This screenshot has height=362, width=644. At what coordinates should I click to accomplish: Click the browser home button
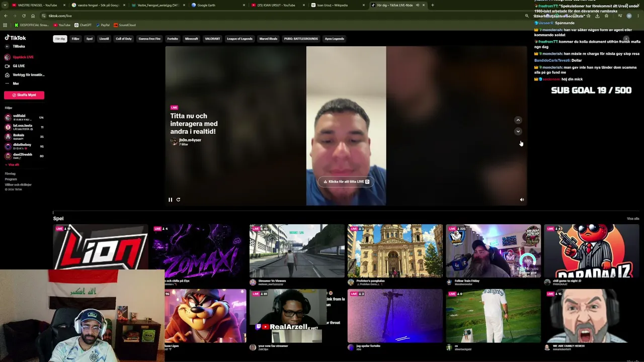pos(33,16)
